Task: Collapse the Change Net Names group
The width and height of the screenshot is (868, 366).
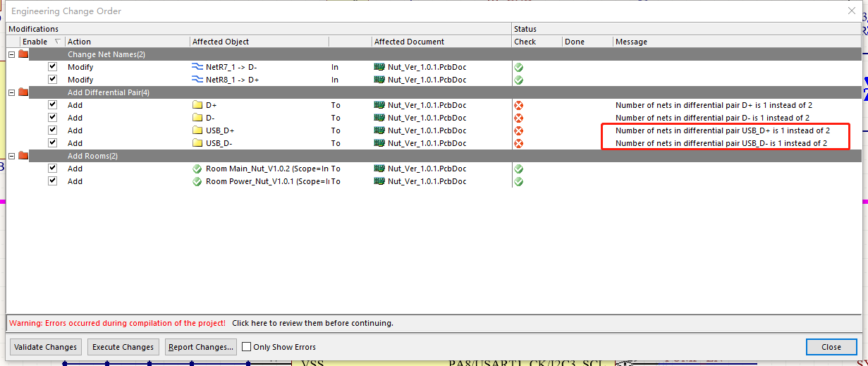Action: tap(12, 54)
